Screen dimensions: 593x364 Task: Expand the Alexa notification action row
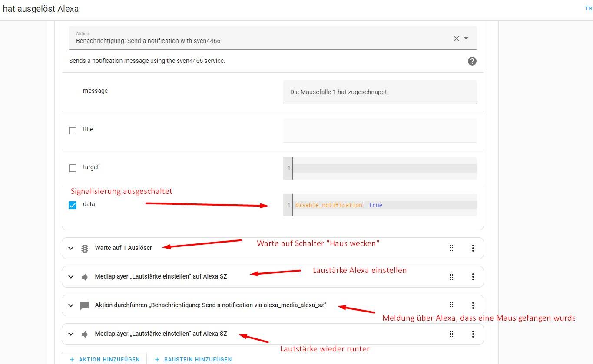point(71,305)
